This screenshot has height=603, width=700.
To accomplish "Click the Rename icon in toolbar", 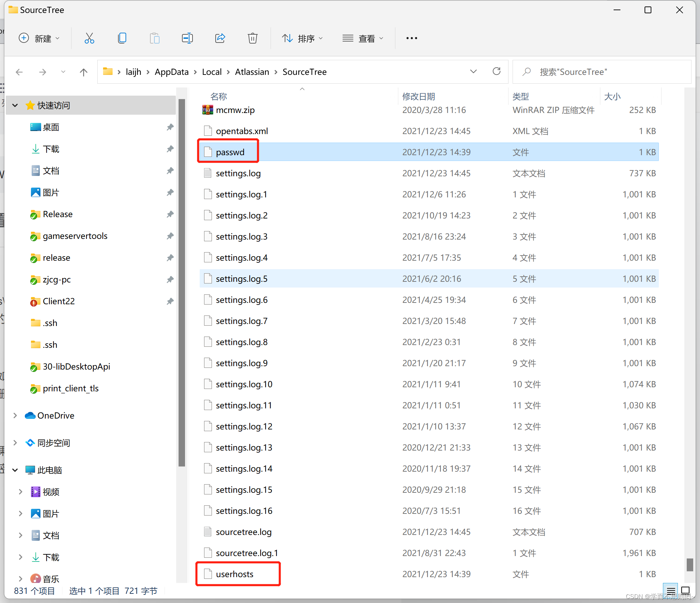I will pyautogui.click(x=187, y=38).
